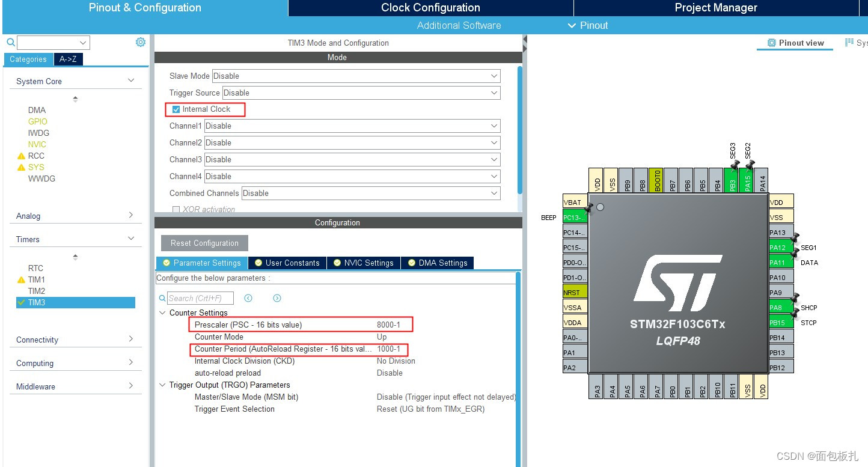The height and width of the screenshot is (467, 868).
Task: Open the Channel1 dropdown
Action: (352, 126)
